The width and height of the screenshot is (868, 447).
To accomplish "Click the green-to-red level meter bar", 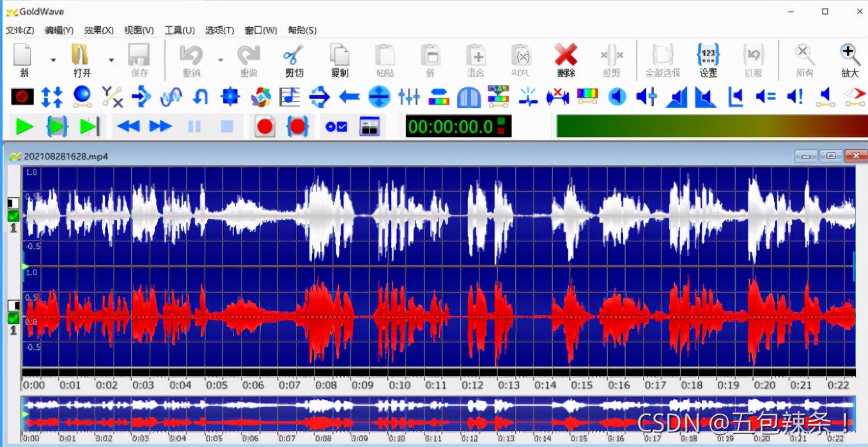I will 711,126.
